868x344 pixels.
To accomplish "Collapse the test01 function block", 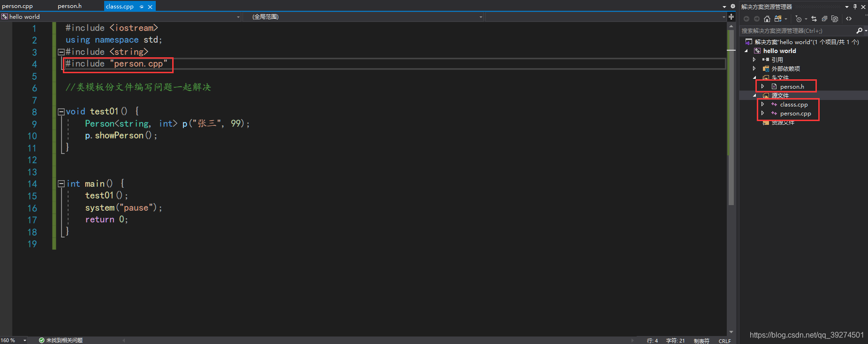I will click(x=61, y=112).
